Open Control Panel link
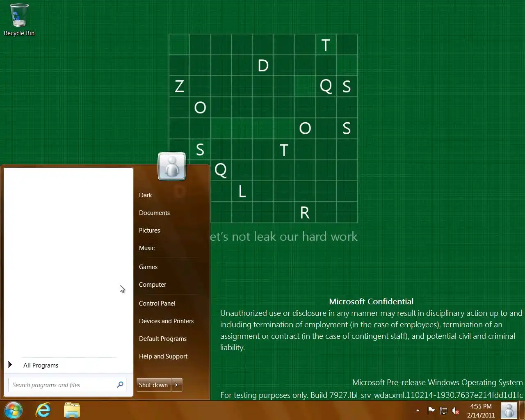The width and height of the screenshot is (525, 420). [x=157, y=304]
